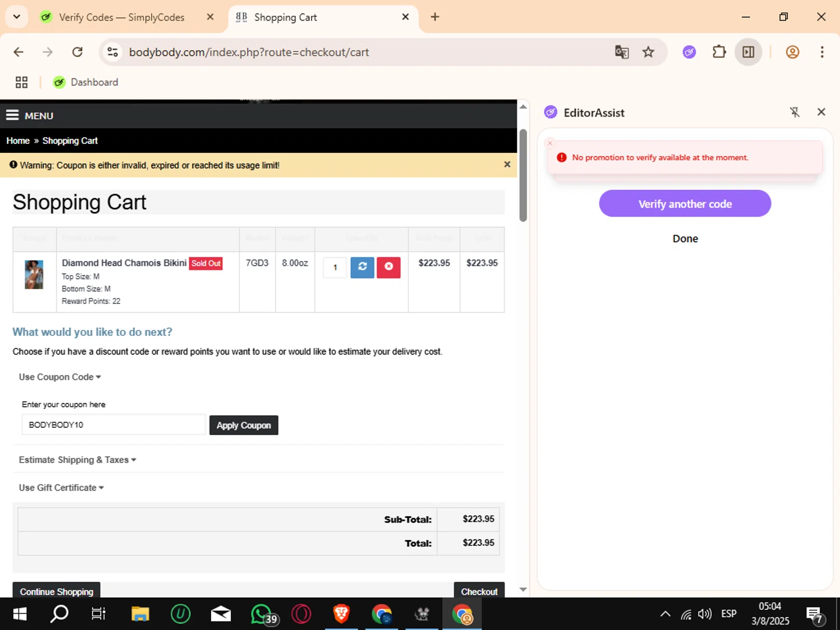Viewport: 840px width, 630px height.
Task: Click the quantity input field
Action: coord(335,267)
